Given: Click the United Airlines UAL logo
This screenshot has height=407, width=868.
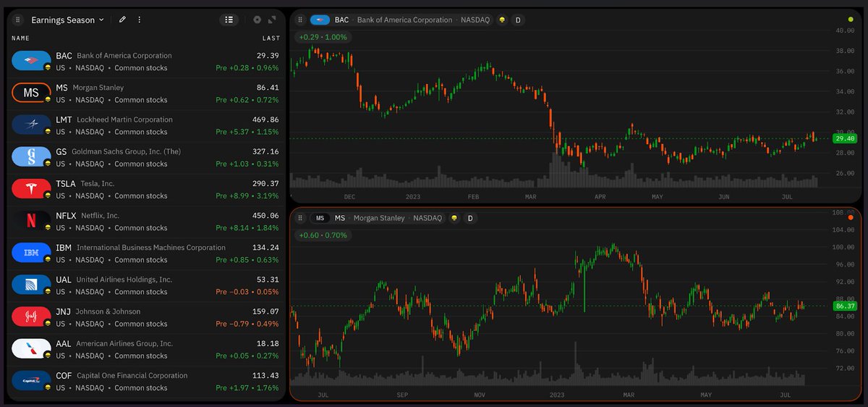Looking at the screenshot, I should click(31, 284).
